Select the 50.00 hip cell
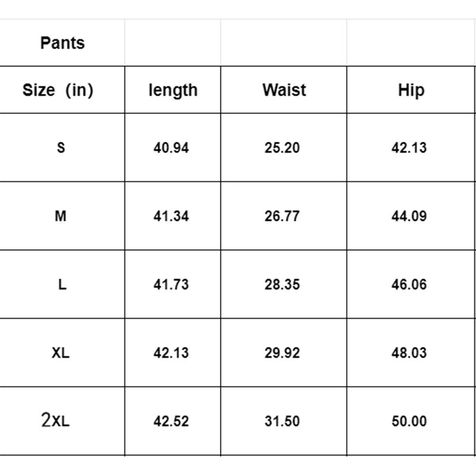The height and width of the screenshot is (476, 476). tap(409, 421)
